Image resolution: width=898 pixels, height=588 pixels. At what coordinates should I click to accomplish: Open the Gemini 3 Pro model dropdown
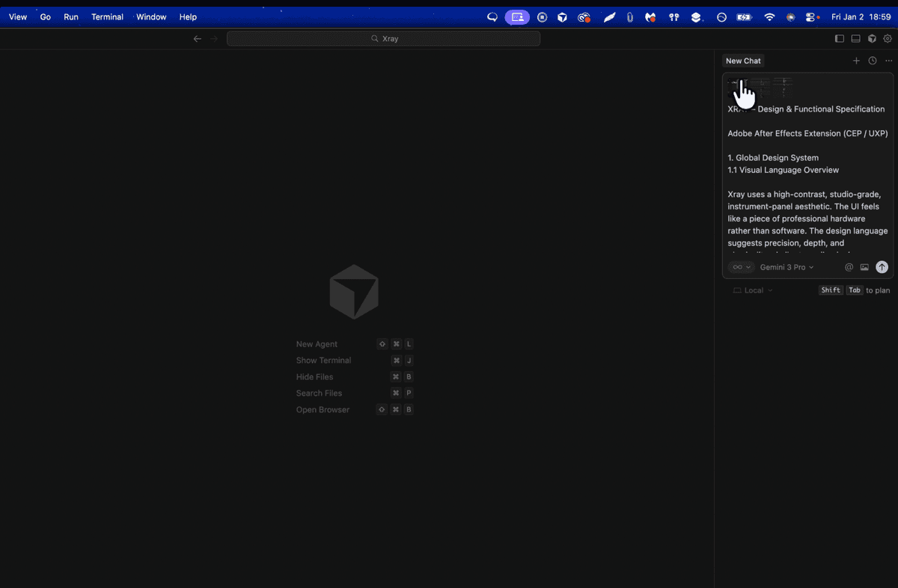[x=785, y=267]
